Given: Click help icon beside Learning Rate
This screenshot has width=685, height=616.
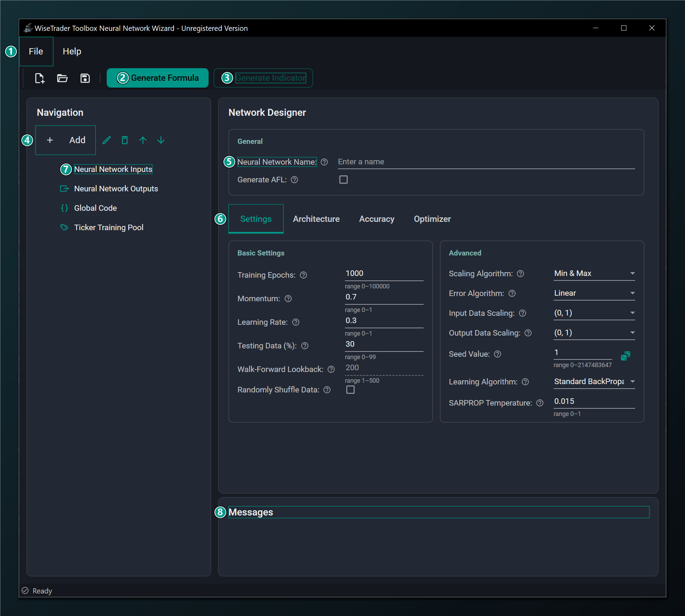Looking at the screenshot, I should (296, 322).
